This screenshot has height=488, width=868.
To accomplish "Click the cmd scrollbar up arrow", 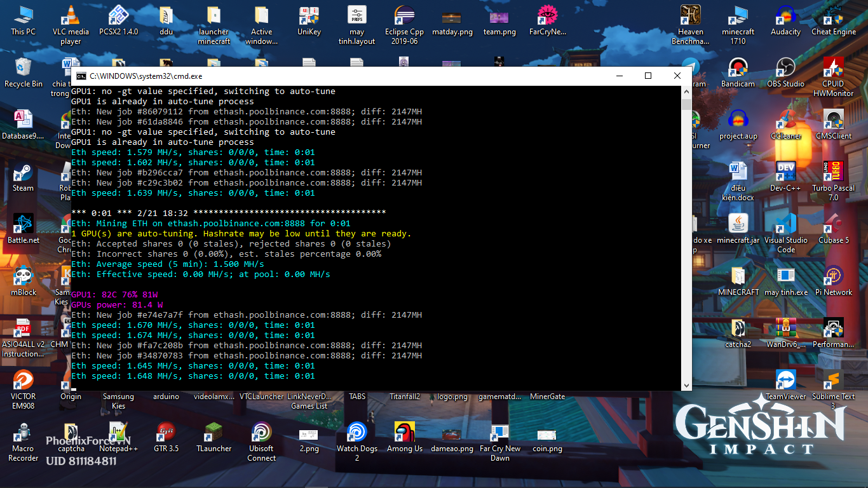I will (x=686, y=91).
